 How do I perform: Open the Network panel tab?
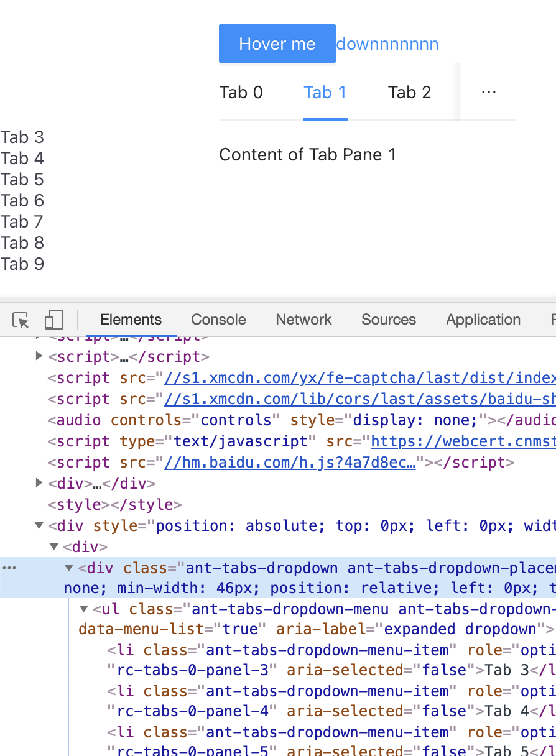[x=303, y=320]
